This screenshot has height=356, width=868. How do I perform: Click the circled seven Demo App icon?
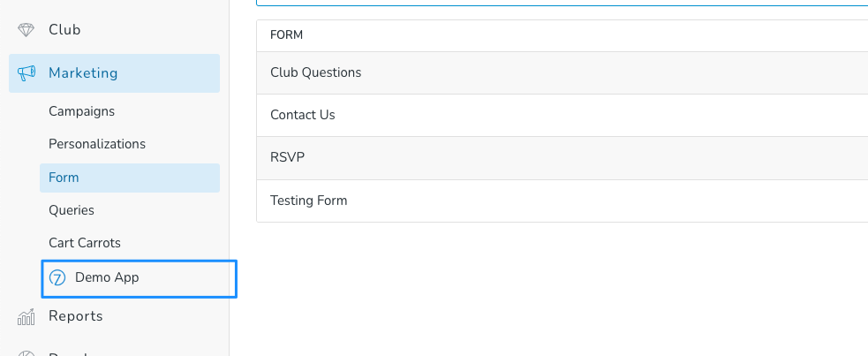pos(57,278)
